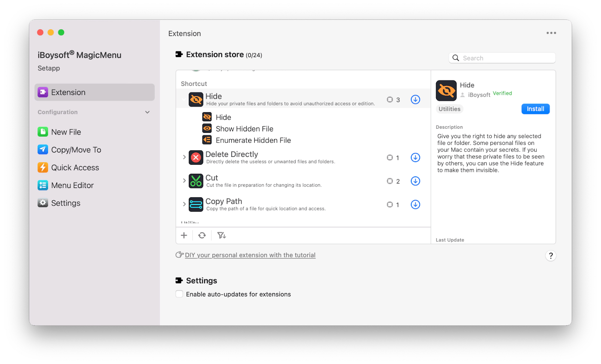This screenshot has width=601, height=364.
Task: Open the three-dot more options menu
Action: coord(551,33)
